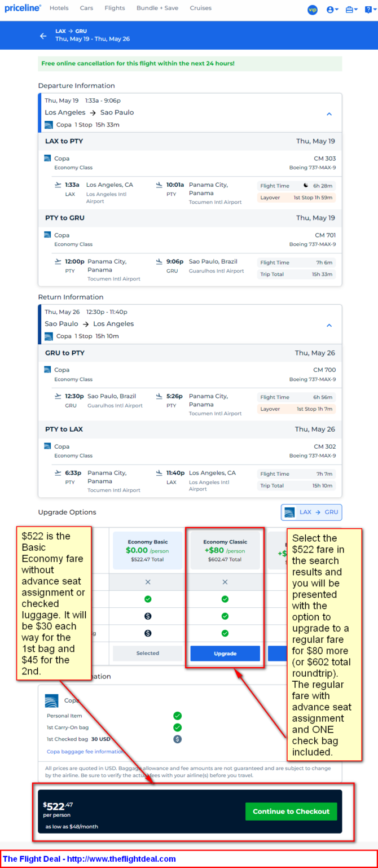Click the Selected button under Economy Basic
This screenshot has height=868, width=378.
[x=148, y=653]
